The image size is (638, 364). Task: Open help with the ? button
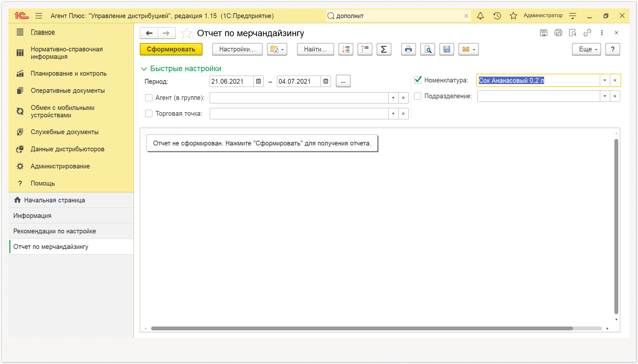[613, 49]
